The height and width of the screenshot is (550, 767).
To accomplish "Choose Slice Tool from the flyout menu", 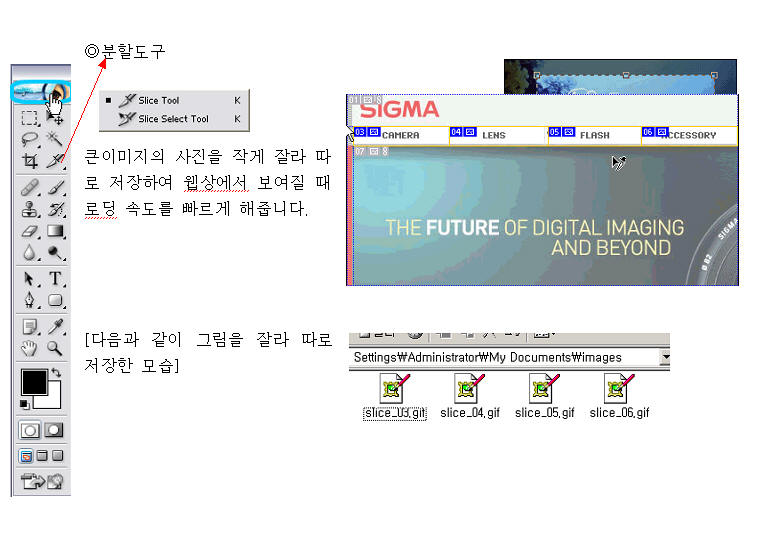I will point(159,100).
